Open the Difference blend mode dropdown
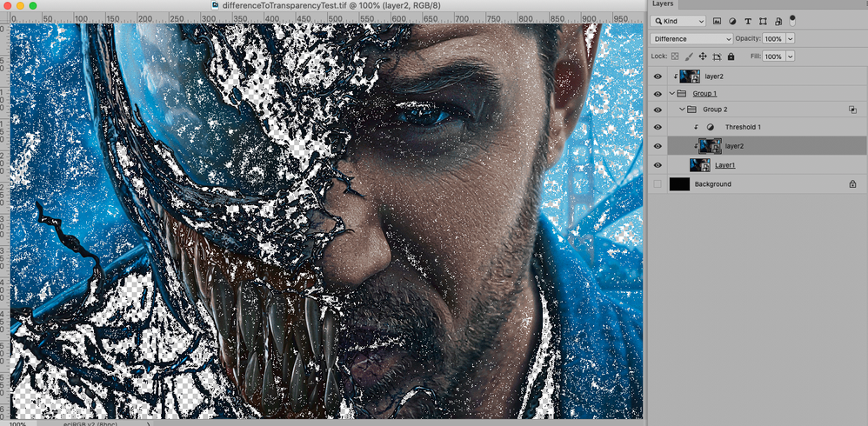The width and height of the screenshot is (868, 426). [x=692, y=39]
